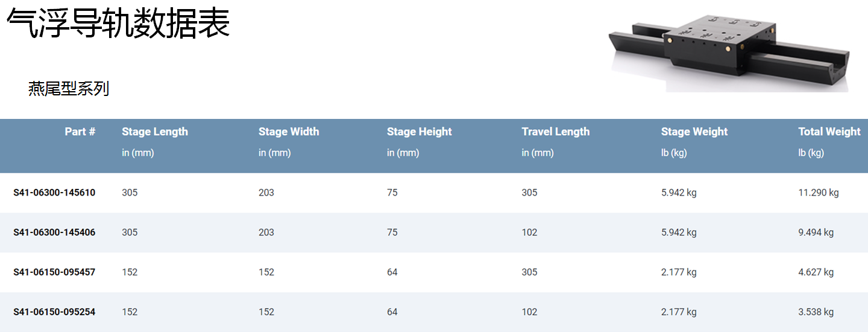Screen dimensions: 868x332
Task: Click the 4.627 kg total weight cell
Action: (816, 272)
